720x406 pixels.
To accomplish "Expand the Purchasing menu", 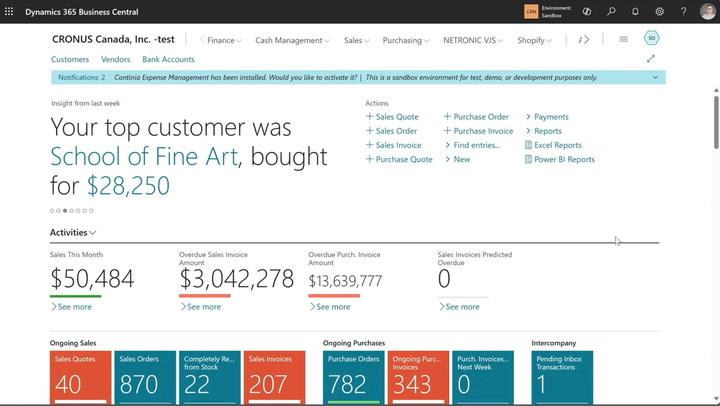I will [406, 40].
